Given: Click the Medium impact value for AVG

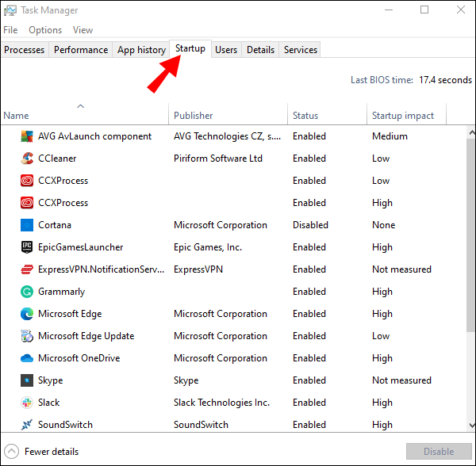Looking at the screenshot, I should 390,136.
